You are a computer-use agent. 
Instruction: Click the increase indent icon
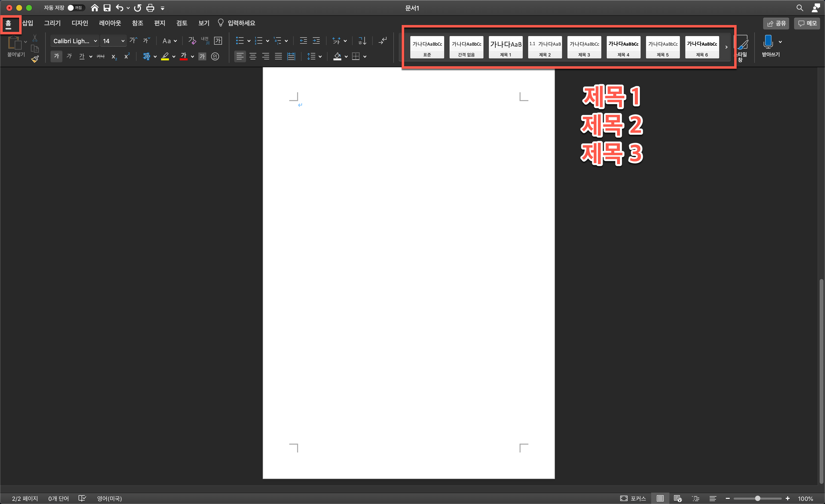(x=316, y=41)
